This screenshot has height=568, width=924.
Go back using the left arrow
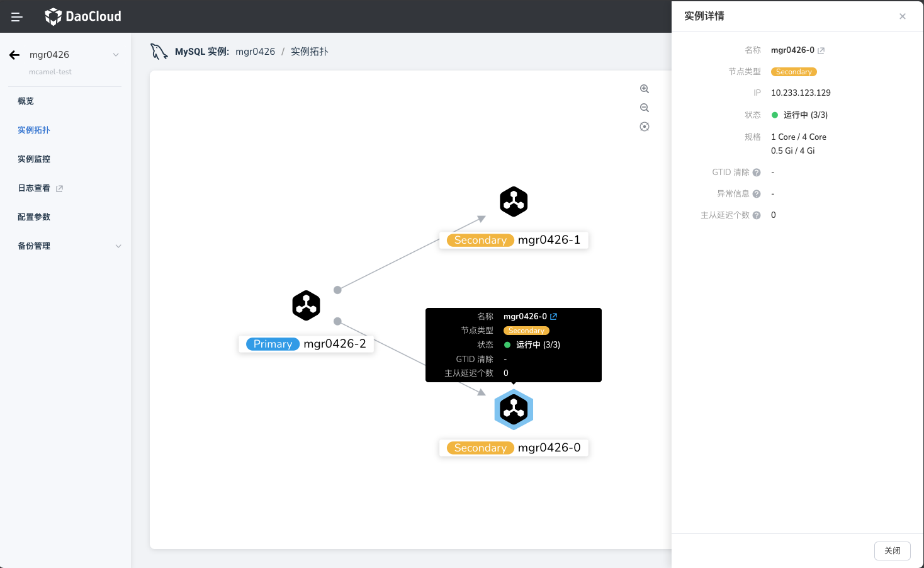pos(14,55)
